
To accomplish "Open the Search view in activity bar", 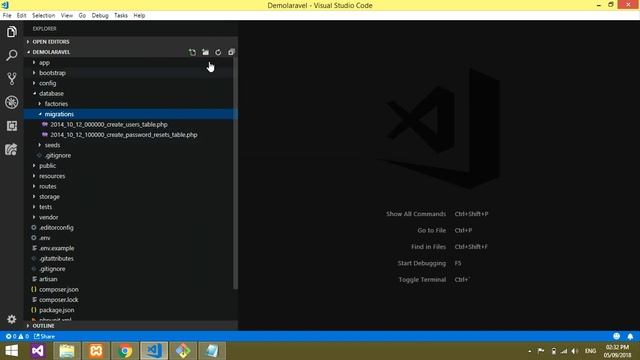I will tap(11, 55).
